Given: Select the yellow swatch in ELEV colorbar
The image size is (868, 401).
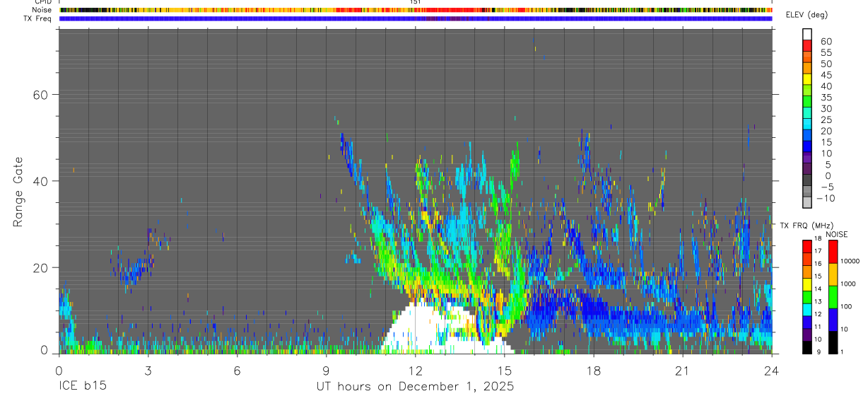Looking at the screenshot, I should 807,79.
